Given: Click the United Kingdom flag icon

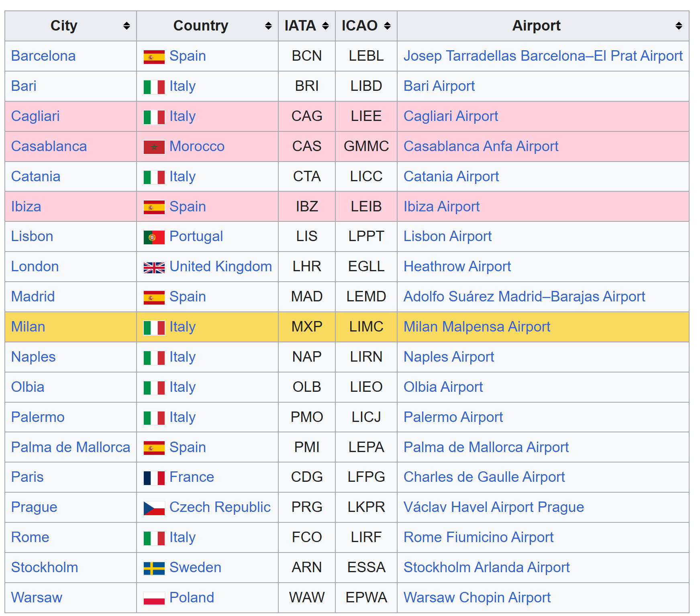Looking at the screenshot, I should click(154, 268).
